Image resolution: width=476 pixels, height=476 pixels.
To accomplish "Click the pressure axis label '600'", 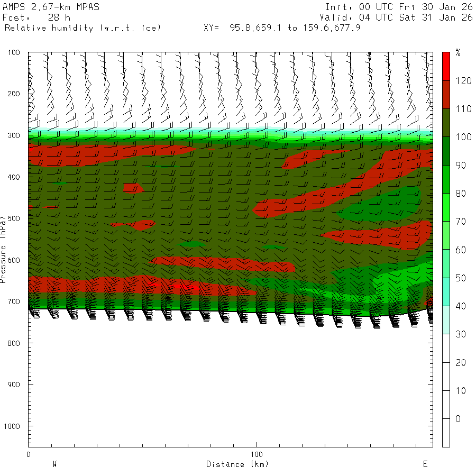I will [14, 260].
